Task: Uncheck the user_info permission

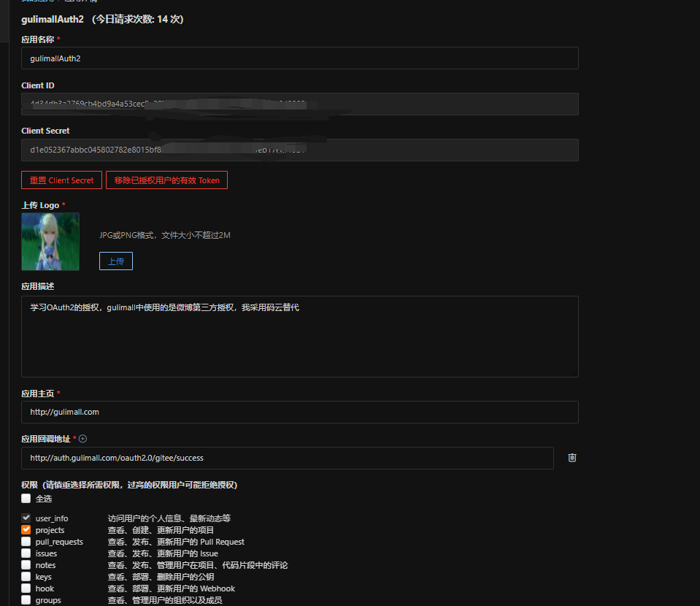Action: (25, 518)
